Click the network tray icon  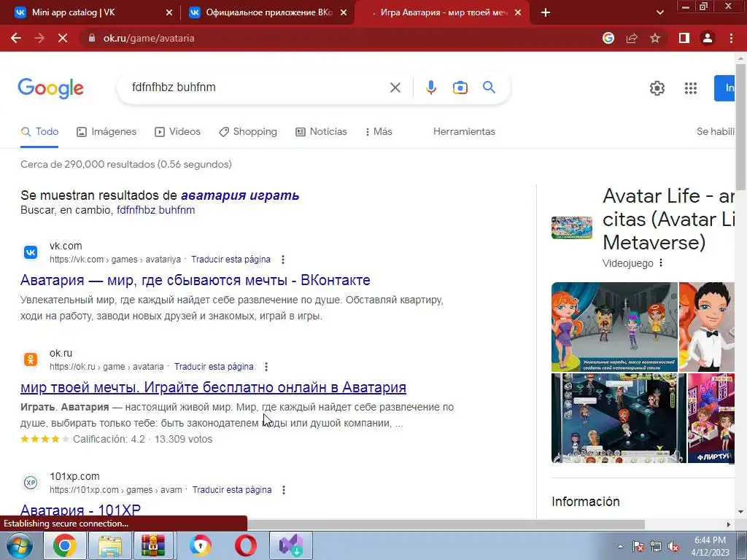pos(656,547)
